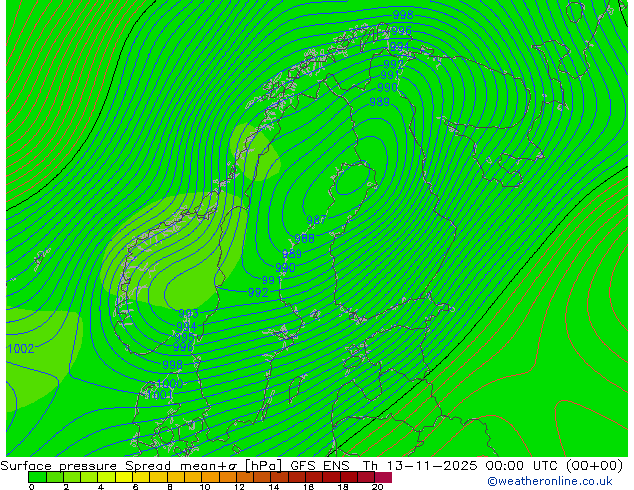Screen dimensions: 634x490
Task: Click the 987 isobar label
Action: tap(316, 220)
